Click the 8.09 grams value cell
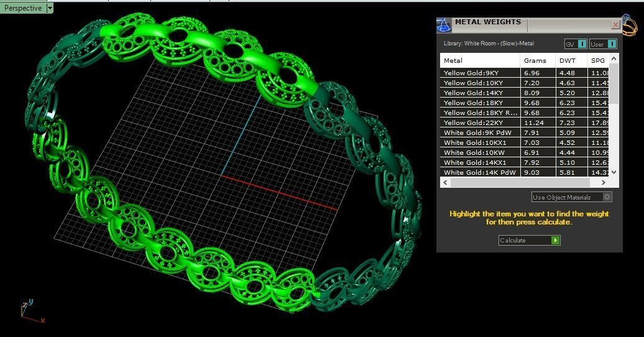Image resolution: width=644 pixels, height=337 pixels. [x=538, y=93]
